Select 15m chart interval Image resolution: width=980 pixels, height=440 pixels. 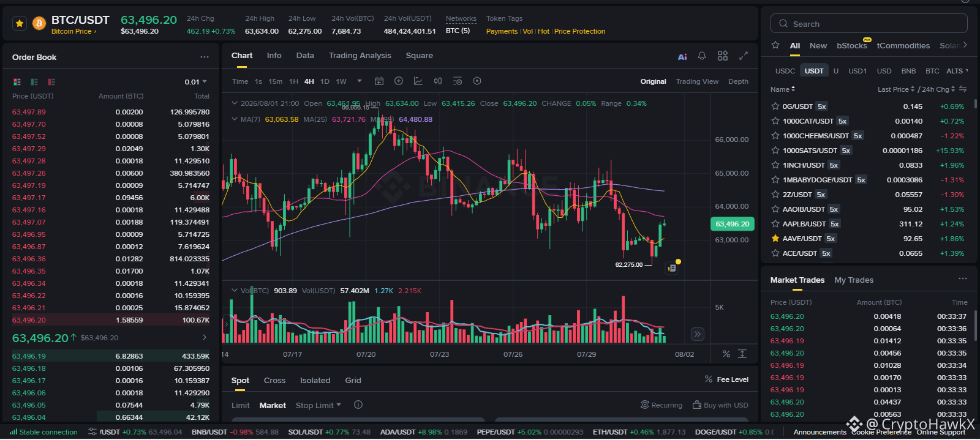276,81
